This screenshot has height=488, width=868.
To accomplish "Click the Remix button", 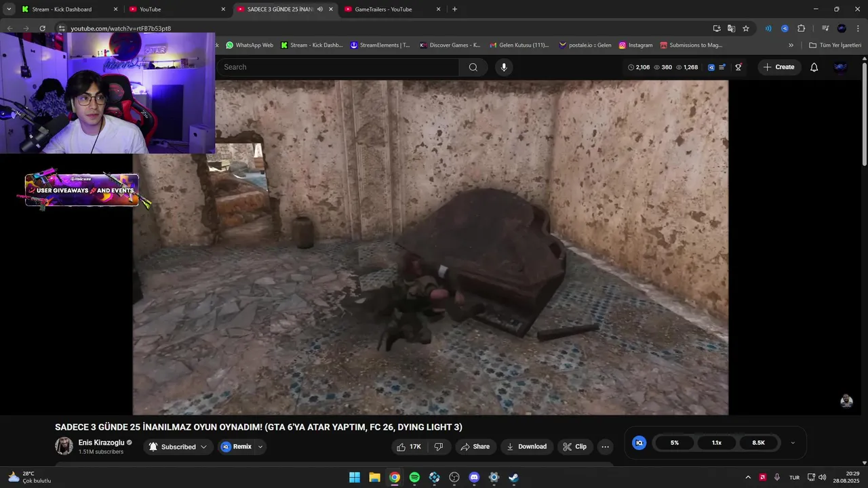I will point(236,447).
